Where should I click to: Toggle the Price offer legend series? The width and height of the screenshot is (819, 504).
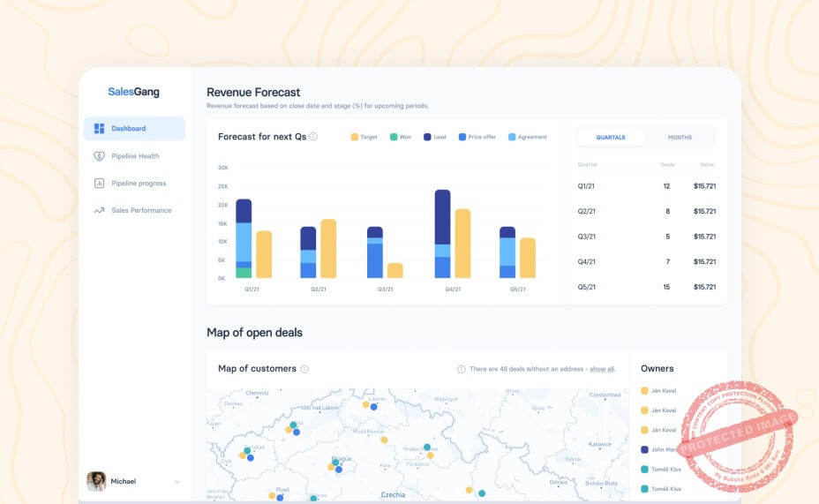pos(477,137)
